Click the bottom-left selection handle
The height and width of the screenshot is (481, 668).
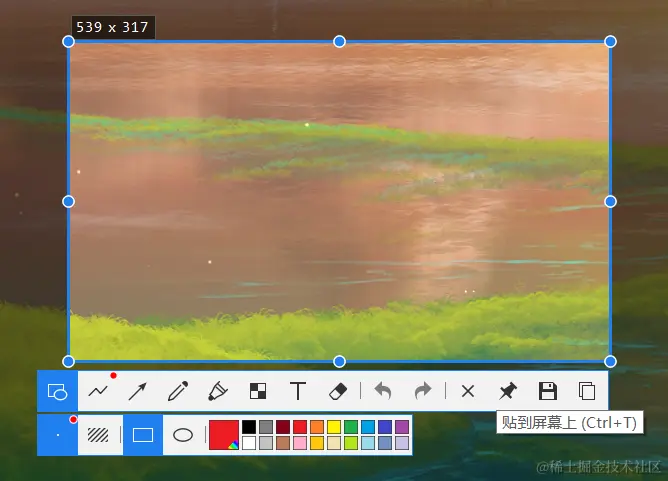[x=68, y=362]
